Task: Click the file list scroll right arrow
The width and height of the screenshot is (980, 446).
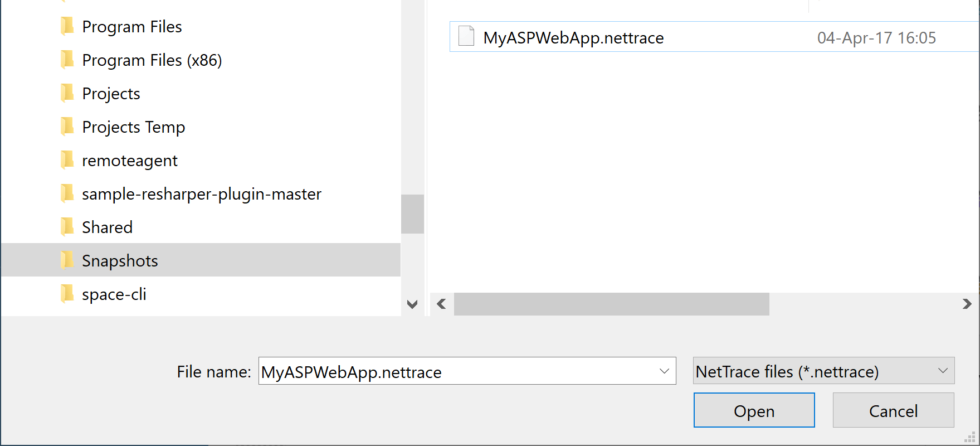Action: 967,304
